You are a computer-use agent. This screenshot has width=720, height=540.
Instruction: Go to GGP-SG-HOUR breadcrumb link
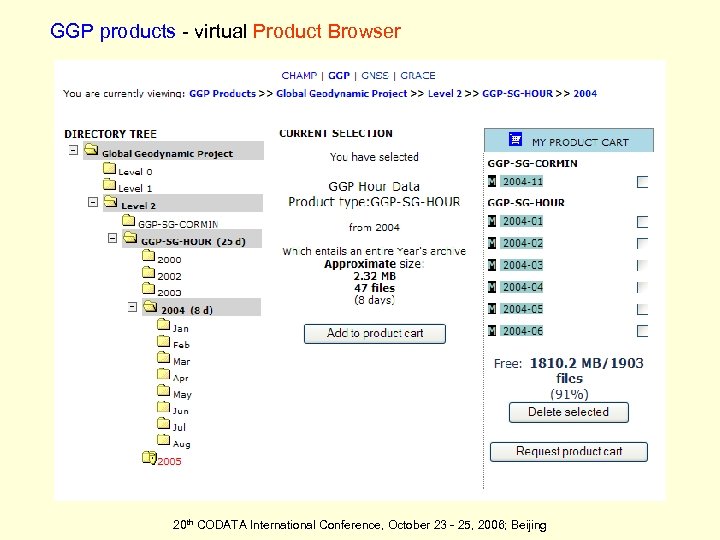518,94
